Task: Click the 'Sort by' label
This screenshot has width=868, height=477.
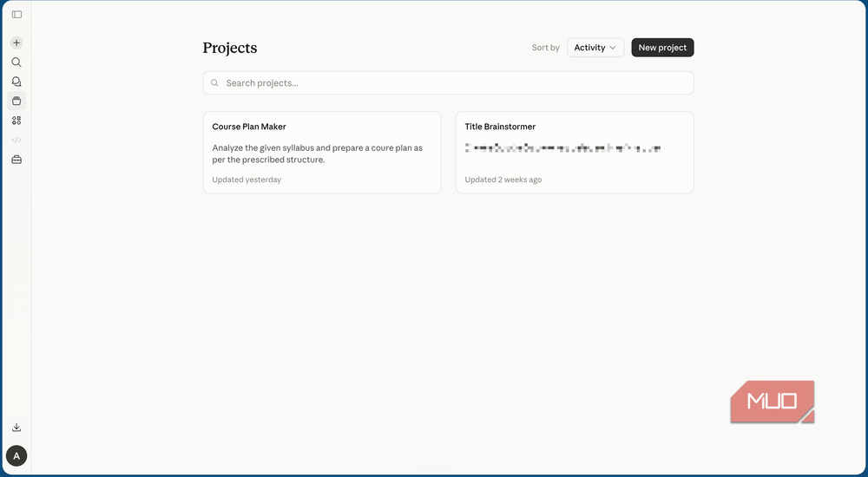Action: coord(545,48)
